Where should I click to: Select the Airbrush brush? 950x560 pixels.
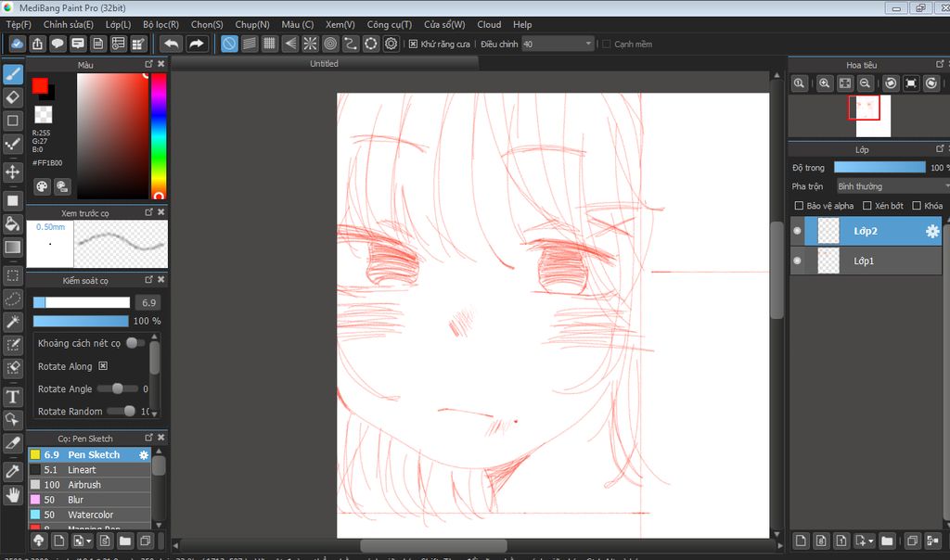pyautogui.click(x=90, y=485)
